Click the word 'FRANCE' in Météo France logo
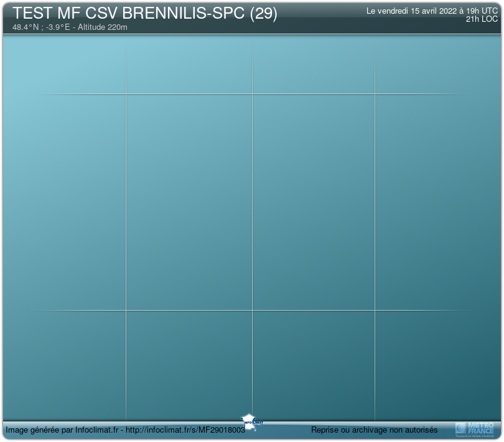The height and width of the screenshot is (442, 504). tap(480, 431)
